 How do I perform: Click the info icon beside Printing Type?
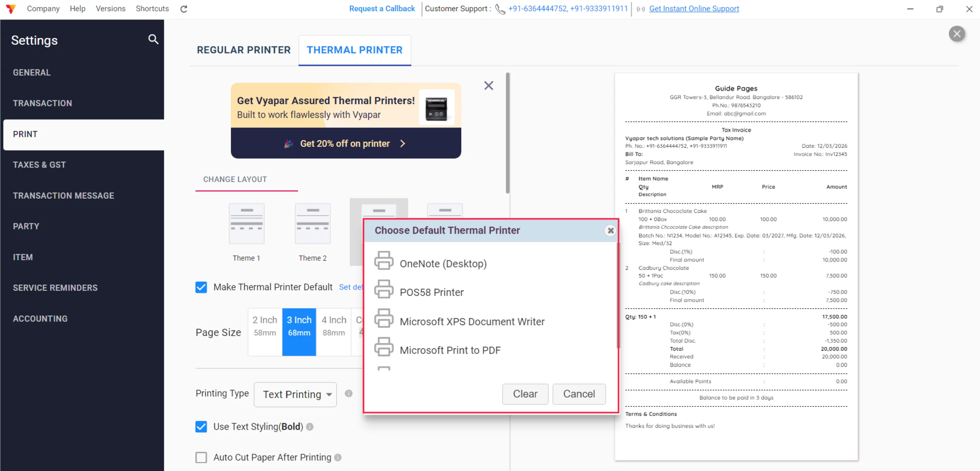[348, 393]
